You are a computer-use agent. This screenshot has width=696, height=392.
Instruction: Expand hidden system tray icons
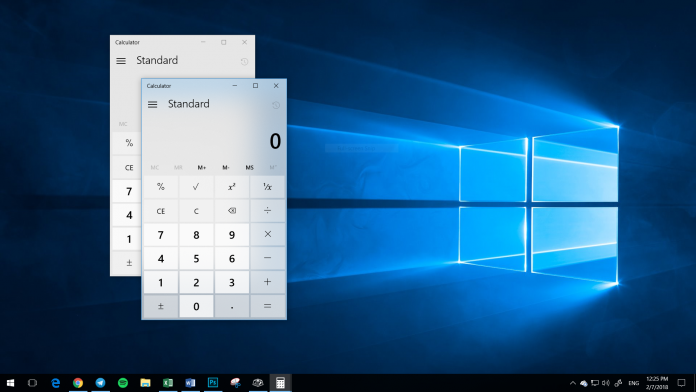click(x=573, y=383)
